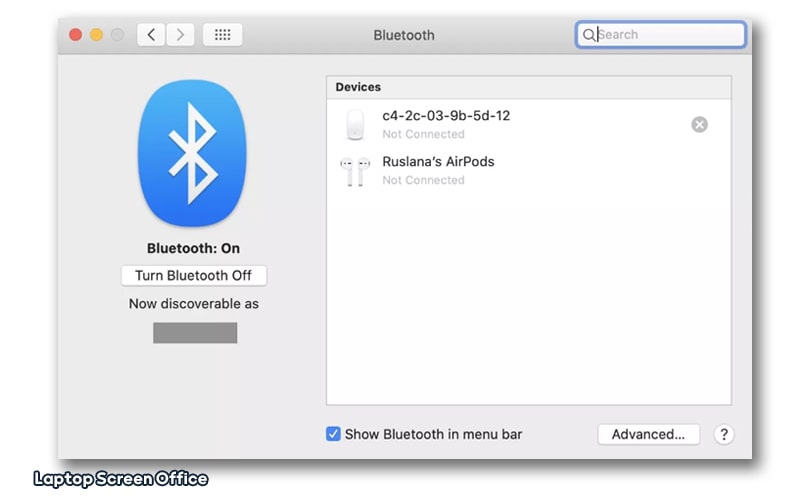Screen dimensions: 800x500
Task: Click the Now discoverable as label
Action: point(193,304)
